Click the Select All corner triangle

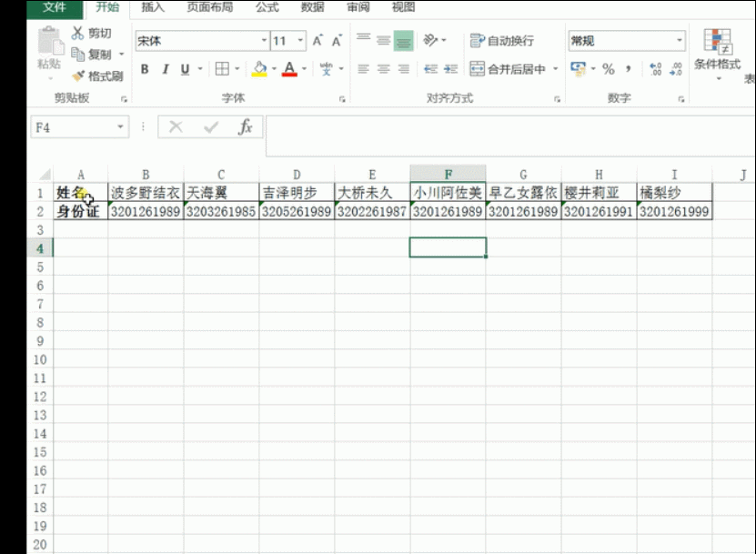pos(45,174)
